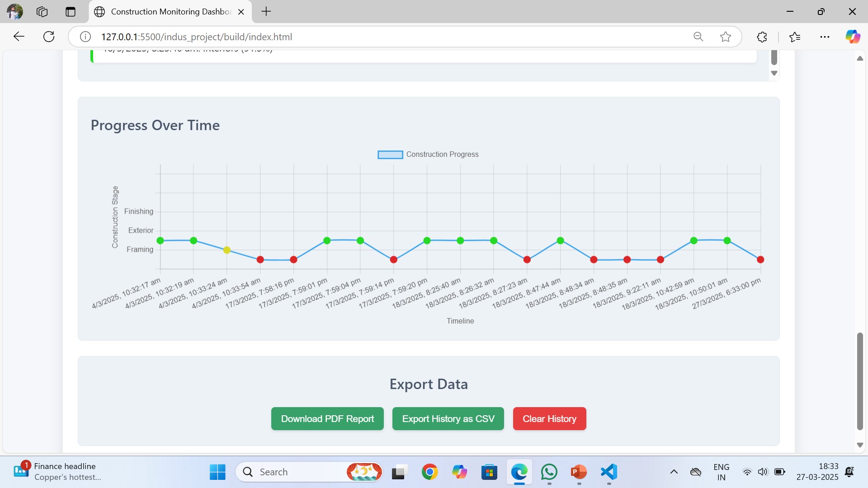Open the ENG IN language switcher
The height and width of the screenshot is (488, 868).
click(x=721, y=472)
